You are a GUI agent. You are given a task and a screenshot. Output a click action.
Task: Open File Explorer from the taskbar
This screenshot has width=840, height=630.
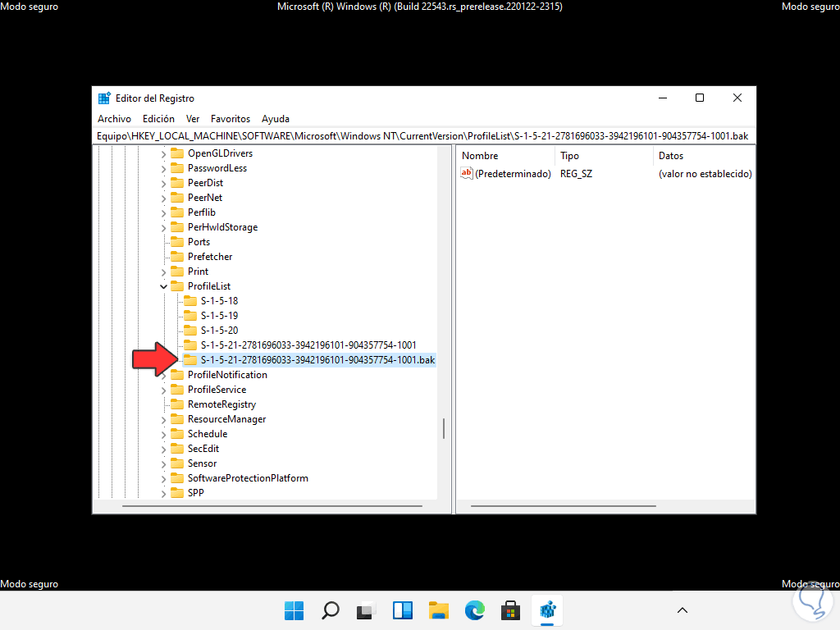coord(439,610)
